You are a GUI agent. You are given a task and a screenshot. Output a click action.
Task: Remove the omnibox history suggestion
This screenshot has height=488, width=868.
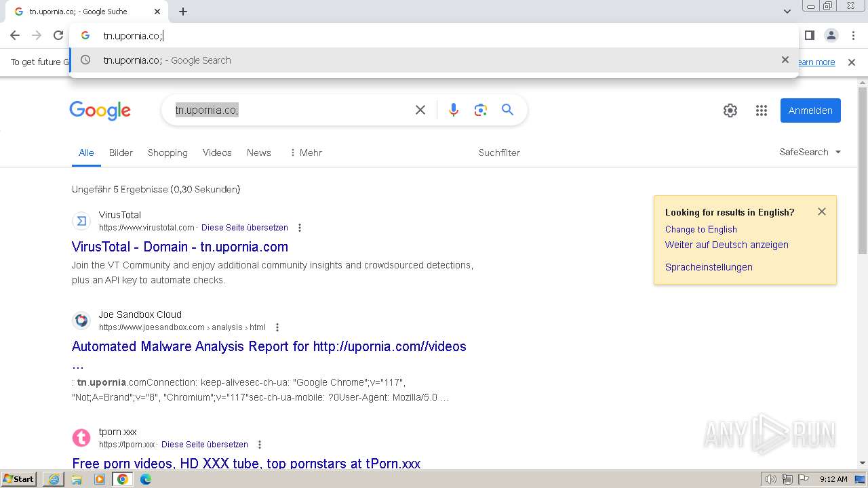pyautogui.click(x=785, y=60)
